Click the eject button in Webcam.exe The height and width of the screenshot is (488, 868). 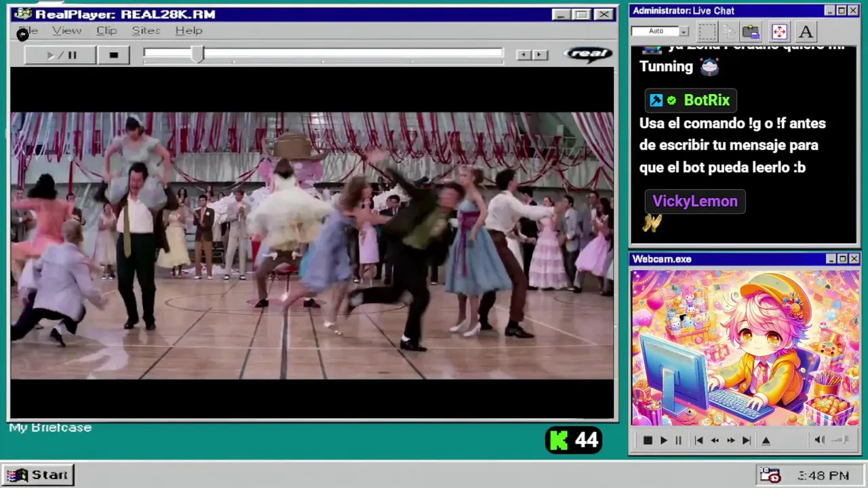tap(766, 441)
